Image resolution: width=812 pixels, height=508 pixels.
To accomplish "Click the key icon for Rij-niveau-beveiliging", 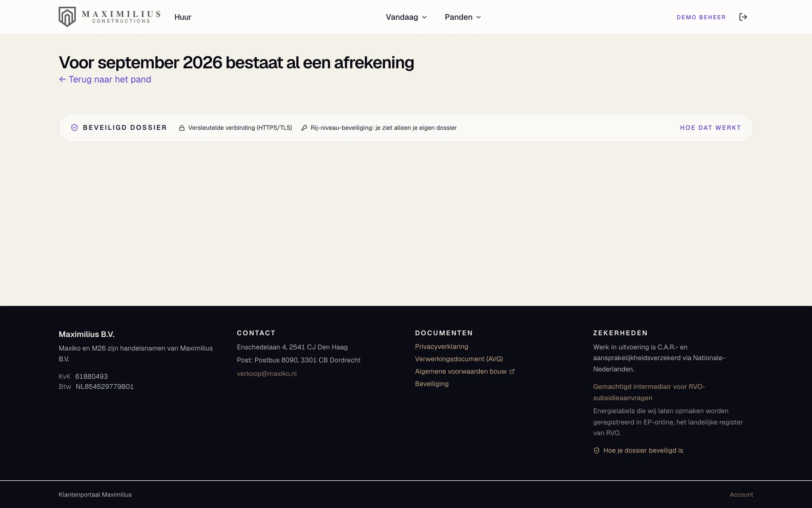I will pos(304,128).
